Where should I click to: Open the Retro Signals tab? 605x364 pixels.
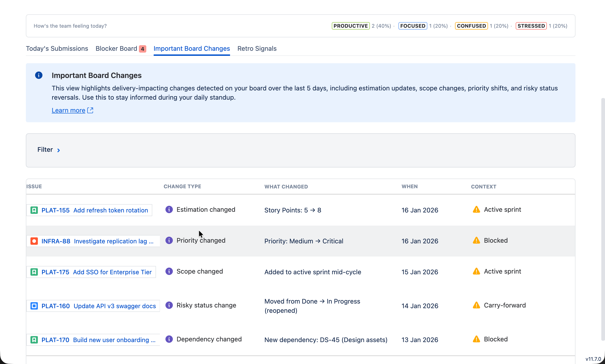click(x=257, y=49)
